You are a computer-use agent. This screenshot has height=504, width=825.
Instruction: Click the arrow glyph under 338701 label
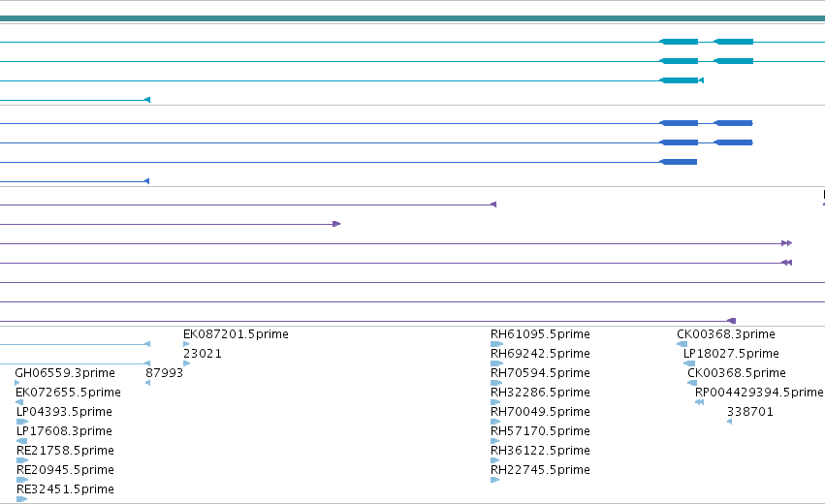point(729,422)
